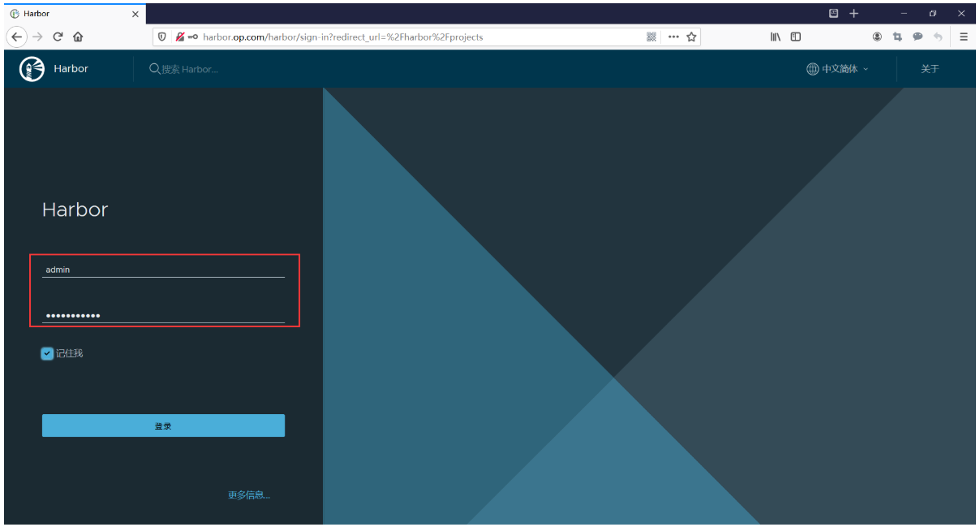The width and height of the screenshot is (980, 527).
Task: Open the 更多信息... more info link
Action: pos(249,495)
